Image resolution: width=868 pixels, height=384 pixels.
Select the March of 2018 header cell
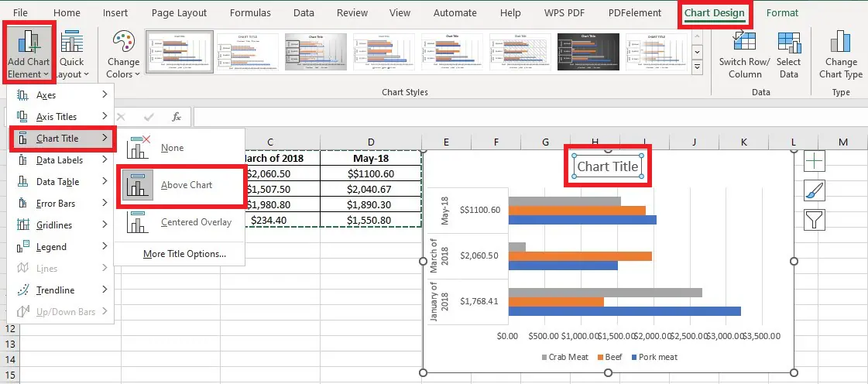click(270, 158)
